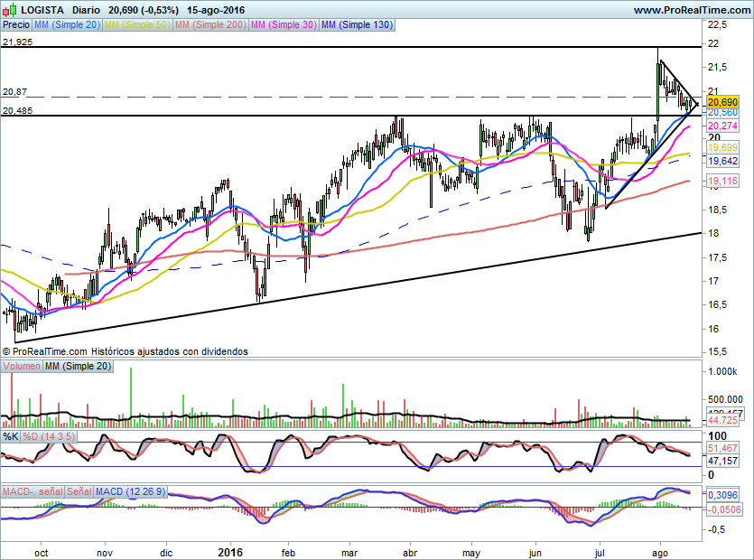Viewport: 754px width, 560px height.
Task: Click the %D (14 3 5) label
Action: click(49, 437)
